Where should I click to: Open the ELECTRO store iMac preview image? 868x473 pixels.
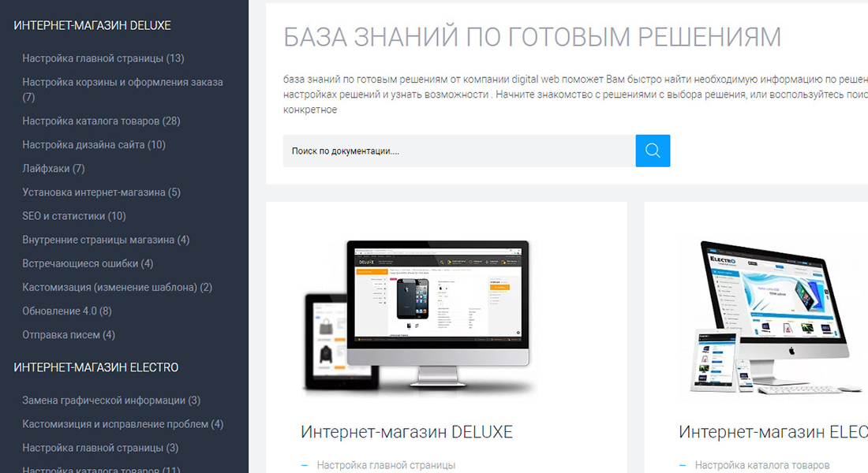[777, 315]
